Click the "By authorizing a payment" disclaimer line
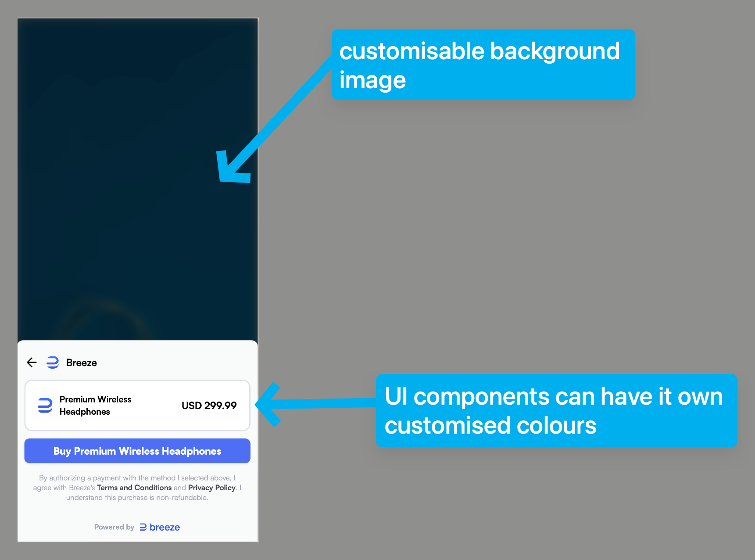The image size is (755, 560). point(137,478)
